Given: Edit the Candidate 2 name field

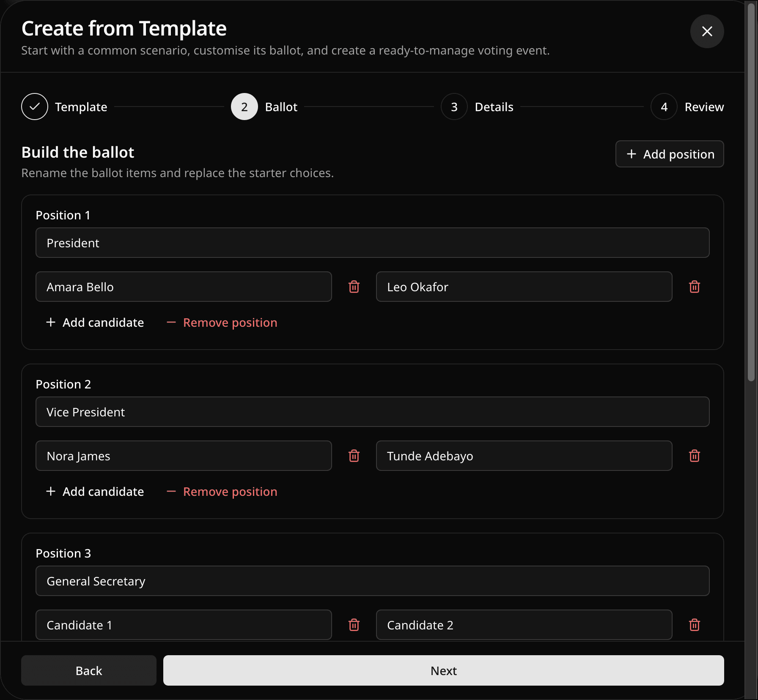Looking at the screenshot, I should pyautogui.click(x=524, y=625).
